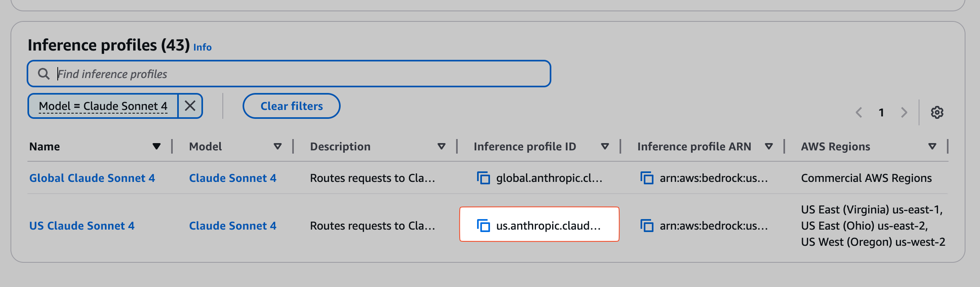Open the AWS Regions column dropdown
Viewport: 980px width, 287px height.
(x=932, y=146)
